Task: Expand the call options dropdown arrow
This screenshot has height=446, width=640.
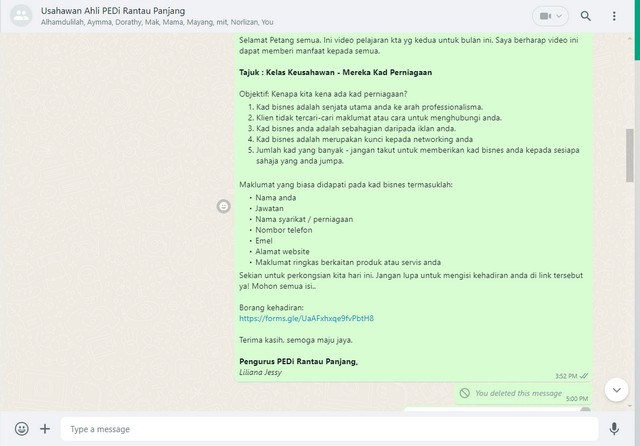Action: click(x=561, y=16)
